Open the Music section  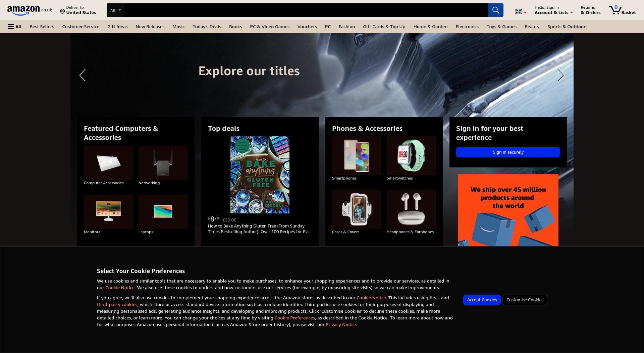coord(178,27)
